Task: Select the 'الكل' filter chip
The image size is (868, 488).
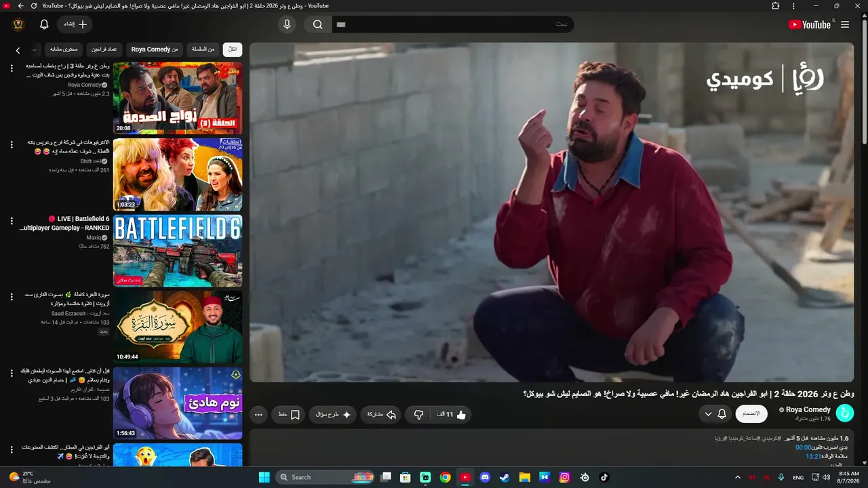Action: pos(233,49)
